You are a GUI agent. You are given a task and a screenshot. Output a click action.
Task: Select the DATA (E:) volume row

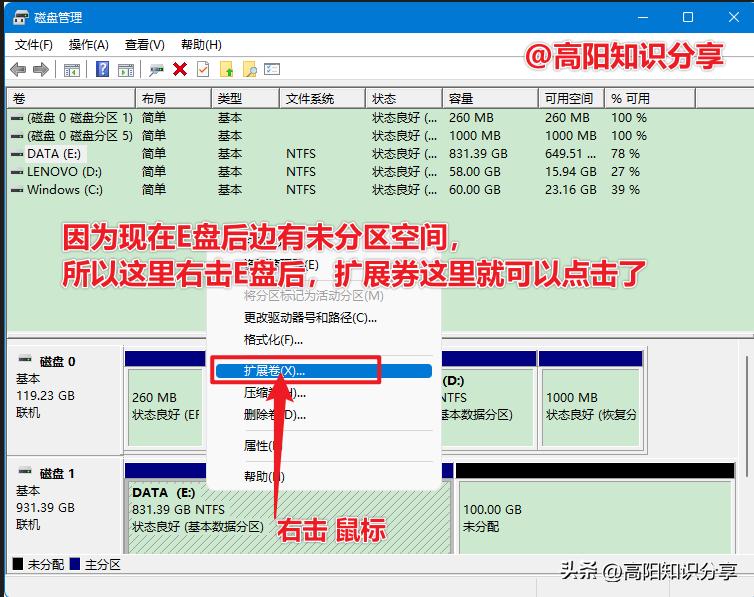click(x=351, y=154)
